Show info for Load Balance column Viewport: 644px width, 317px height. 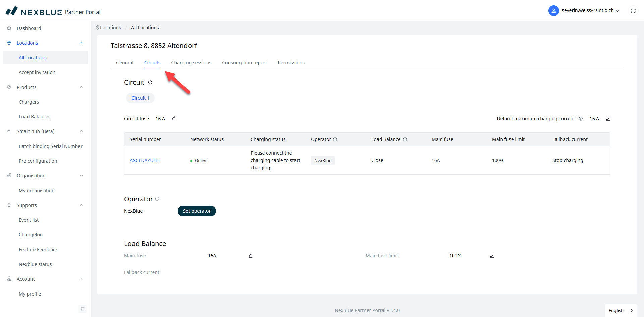coord(405,139)
